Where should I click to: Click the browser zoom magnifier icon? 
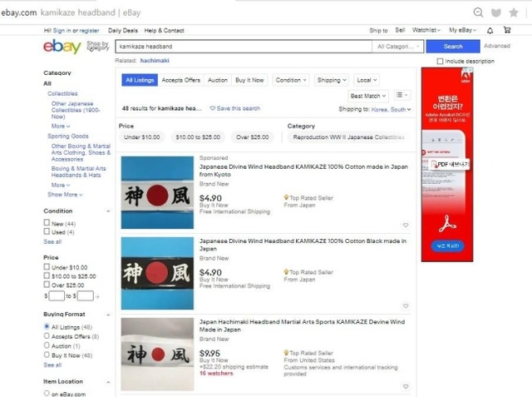pos(478,12)
